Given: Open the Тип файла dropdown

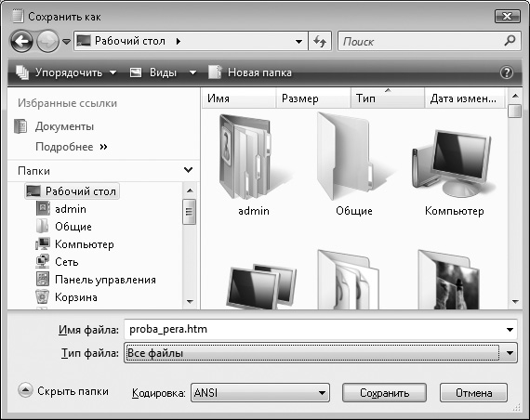Looking at the screenshot, I should coord(321,353).
